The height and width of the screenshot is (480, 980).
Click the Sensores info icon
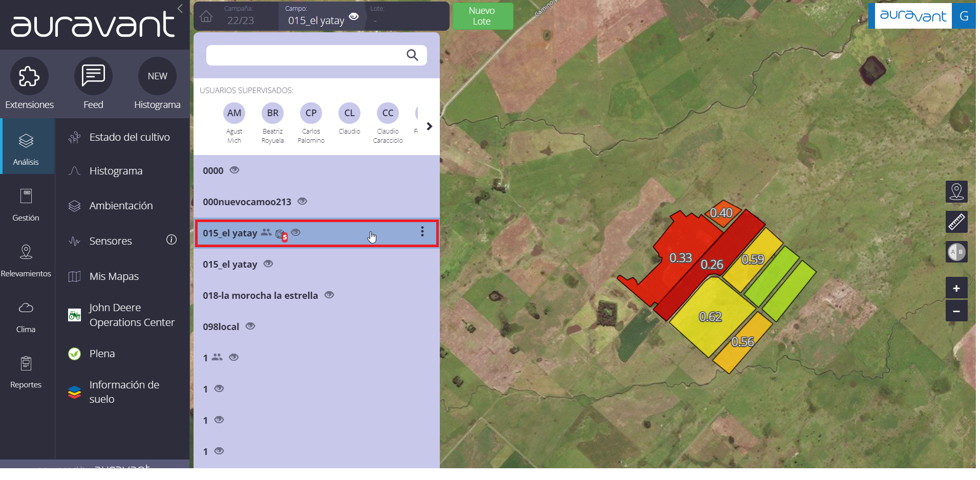click(172, 239)
